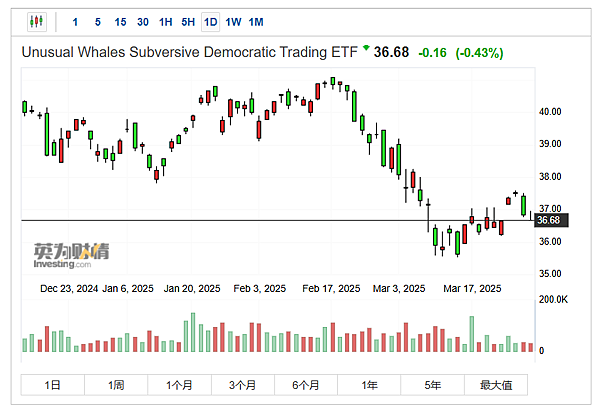Select the 1H interval

(165, 22)
